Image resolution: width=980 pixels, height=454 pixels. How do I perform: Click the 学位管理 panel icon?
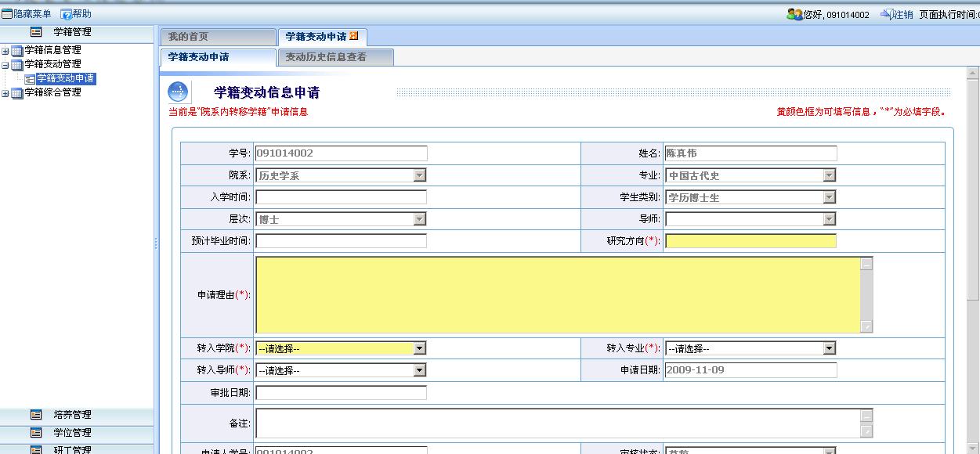pos(36,433)
